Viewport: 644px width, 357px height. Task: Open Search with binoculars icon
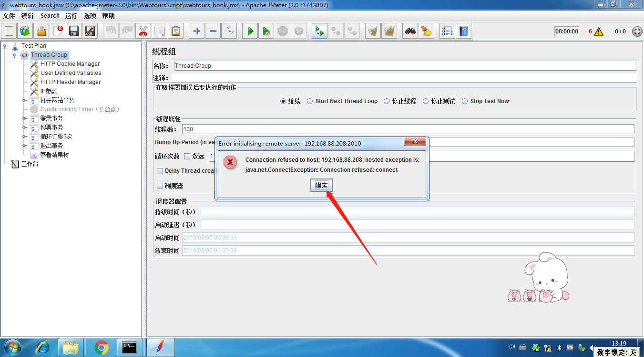(x=410, y=31)
